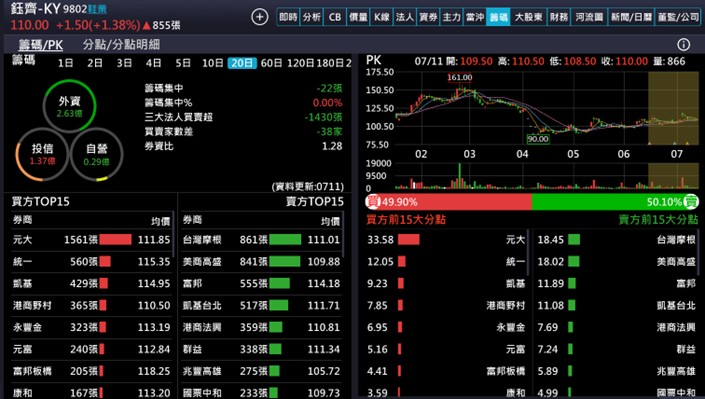The width and height of the screenshot is (705, 399).
Task: Select the 180日 period
Action: point(330,63)
